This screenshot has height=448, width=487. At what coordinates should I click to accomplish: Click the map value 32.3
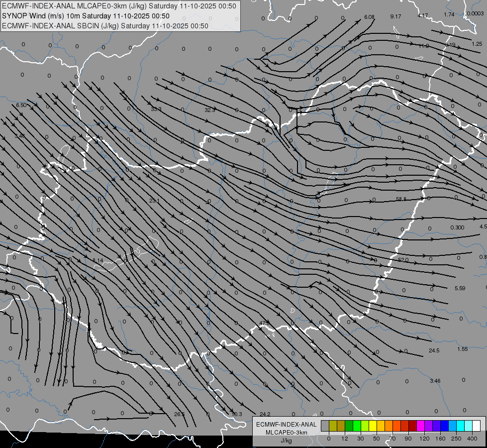coord(209,110)
